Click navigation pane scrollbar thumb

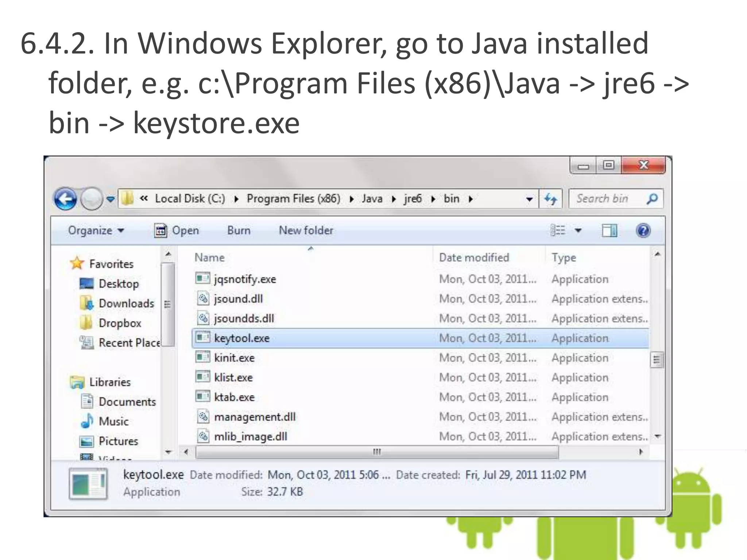(168, 304)
